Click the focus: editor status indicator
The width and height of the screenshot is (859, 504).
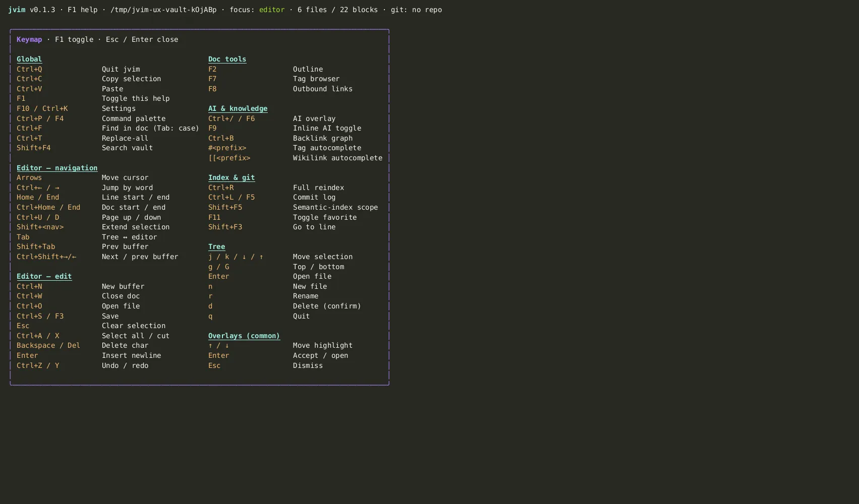click(x=257, y=10)
